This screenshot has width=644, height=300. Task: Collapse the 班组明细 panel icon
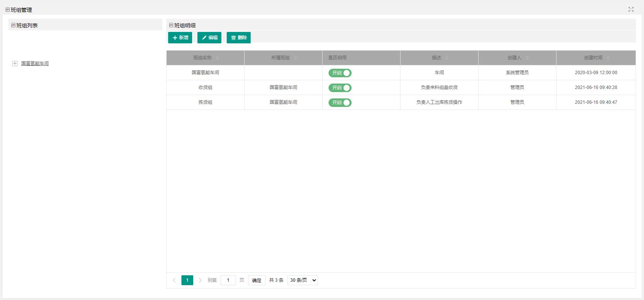171,25
